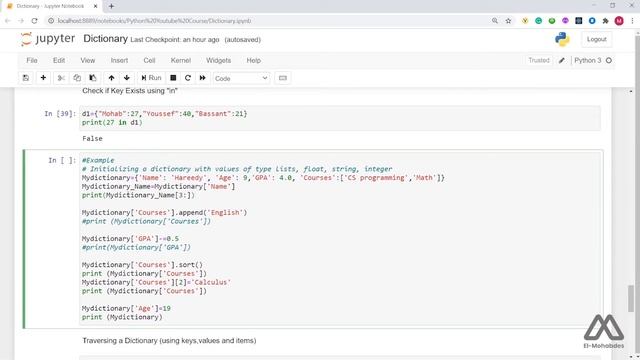This screenshot has height=360, width=640.
Task: Restart kernel and run all cells icon
Action: 202,78
